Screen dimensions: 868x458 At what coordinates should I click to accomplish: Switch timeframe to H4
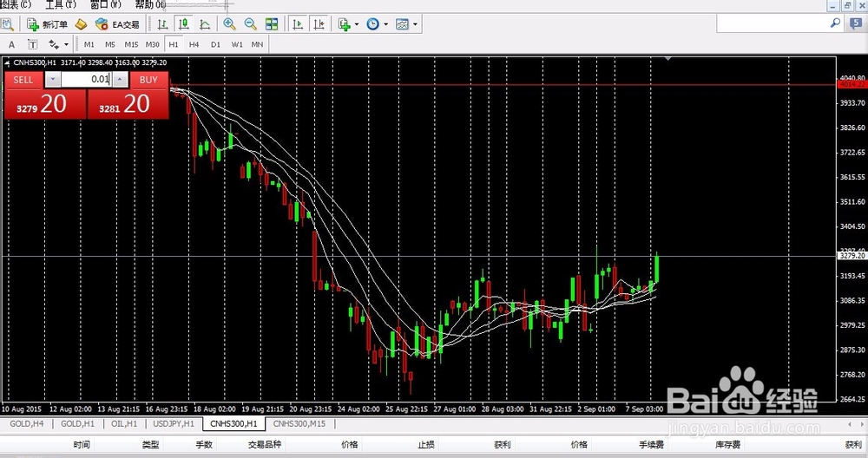(x=194, y=44)
